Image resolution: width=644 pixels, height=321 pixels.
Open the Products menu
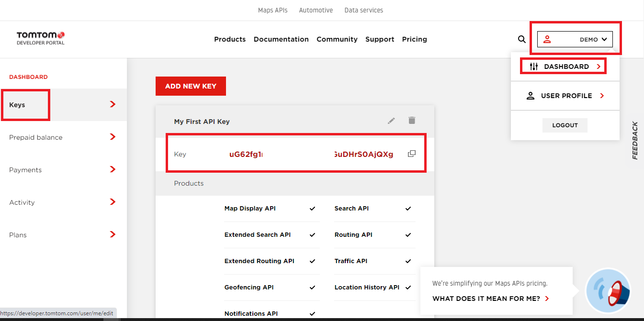(230, 39)
